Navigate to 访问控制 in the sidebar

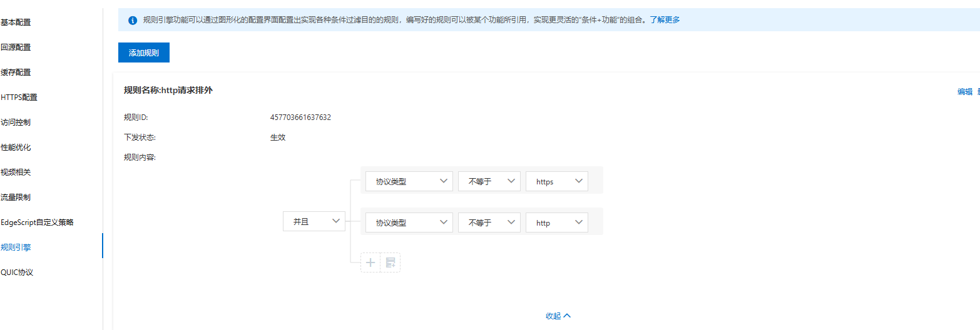click(x=16, y=122)
